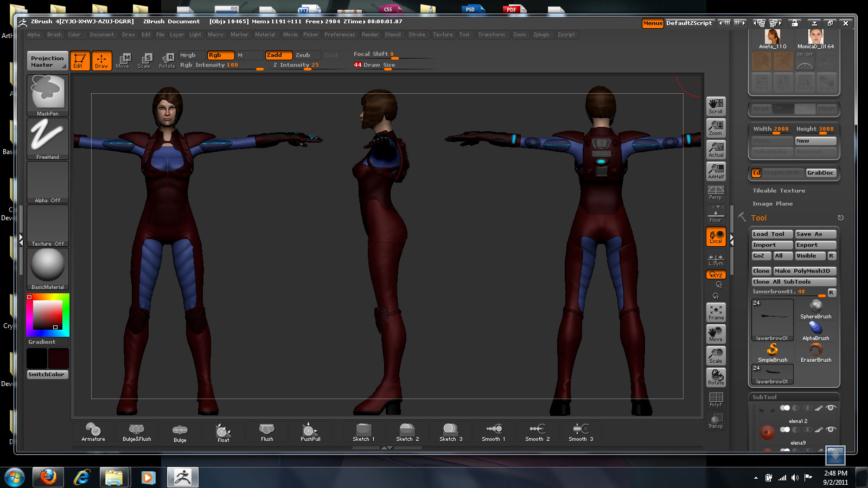Click the Move view icon in right shelf
Screen dimensions: 868x488
(x=716, y=333)
